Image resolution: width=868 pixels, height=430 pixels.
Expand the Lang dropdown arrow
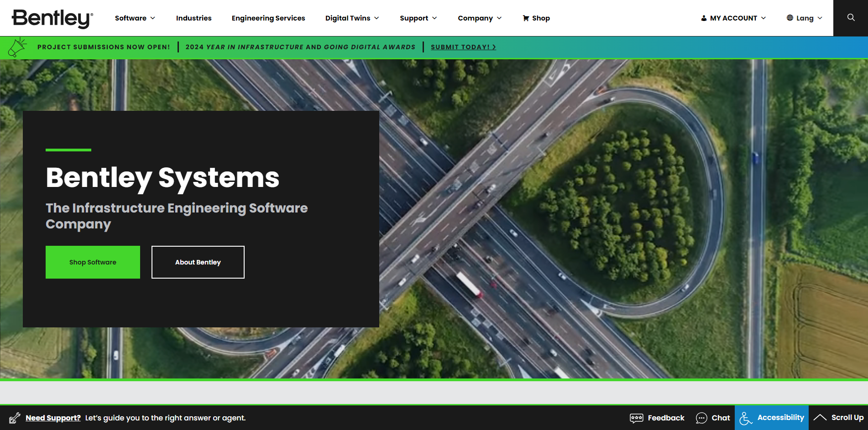(x=820, y=18)
